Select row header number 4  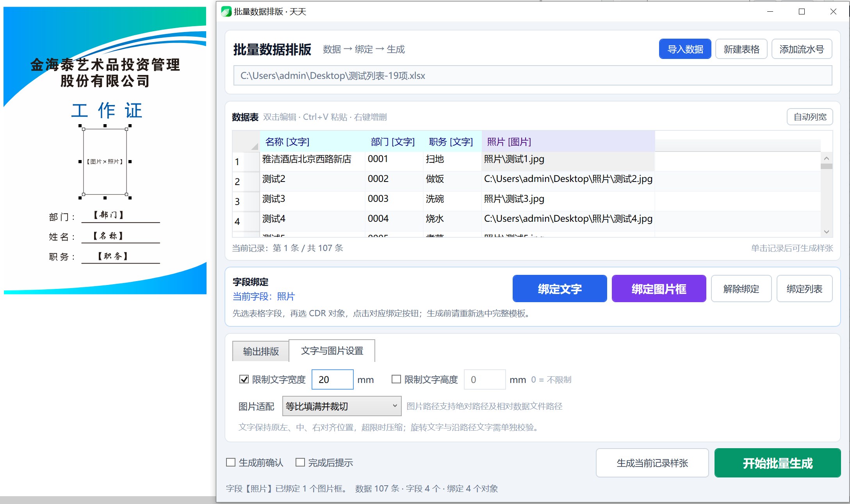point(246,221)
